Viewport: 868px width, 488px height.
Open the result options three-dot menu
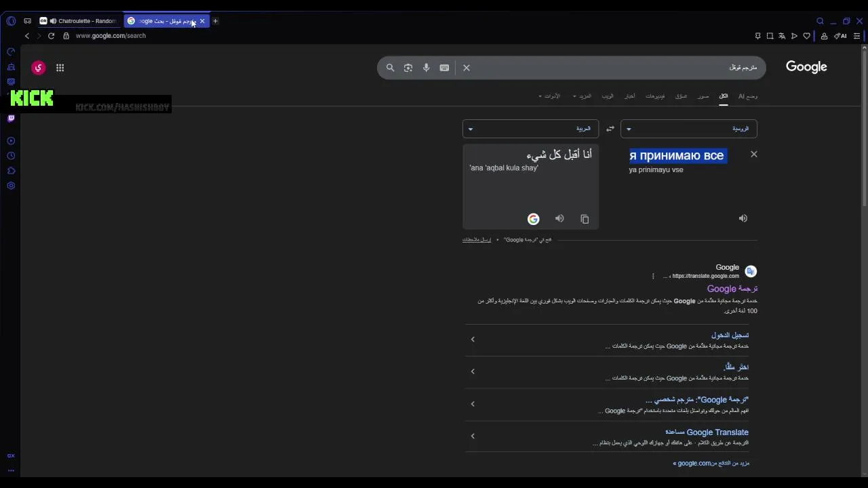(653, 276)
